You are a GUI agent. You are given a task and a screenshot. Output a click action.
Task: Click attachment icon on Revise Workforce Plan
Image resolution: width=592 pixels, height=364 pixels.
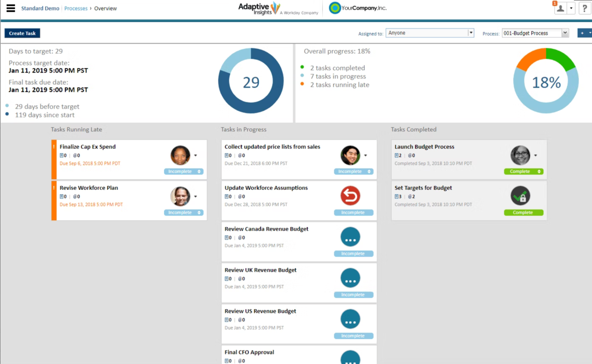[75, 197]
